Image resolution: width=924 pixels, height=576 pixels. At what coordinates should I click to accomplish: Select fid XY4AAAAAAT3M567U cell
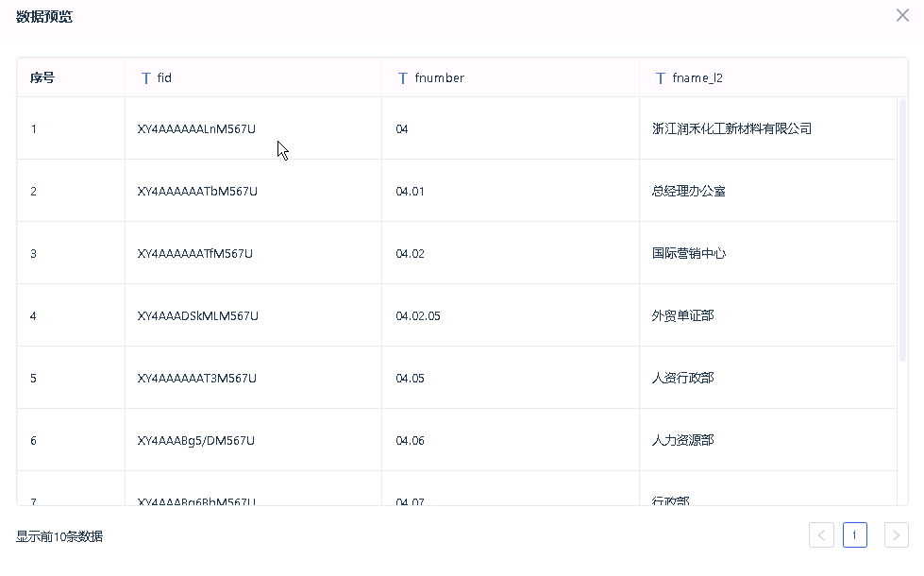pos(197,379)
